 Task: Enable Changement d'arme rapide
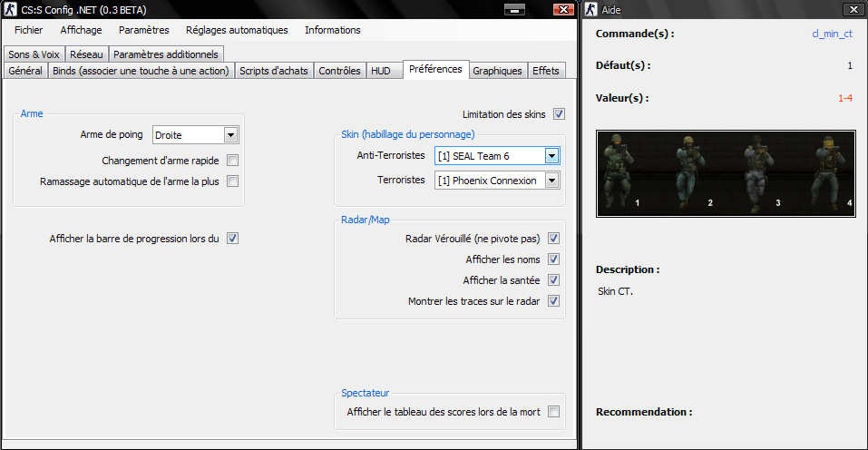click(x=232, y=161)
